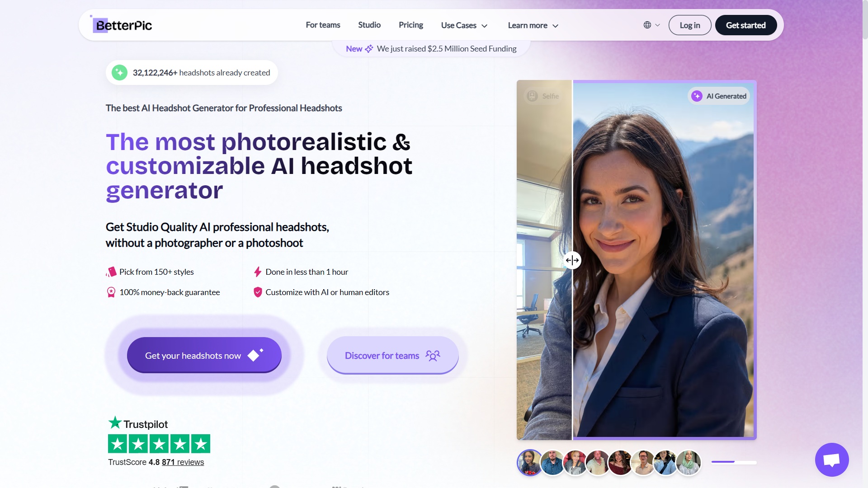Click the Log in button
This screenshot has width=868, height=488.
tap(689, 25)
